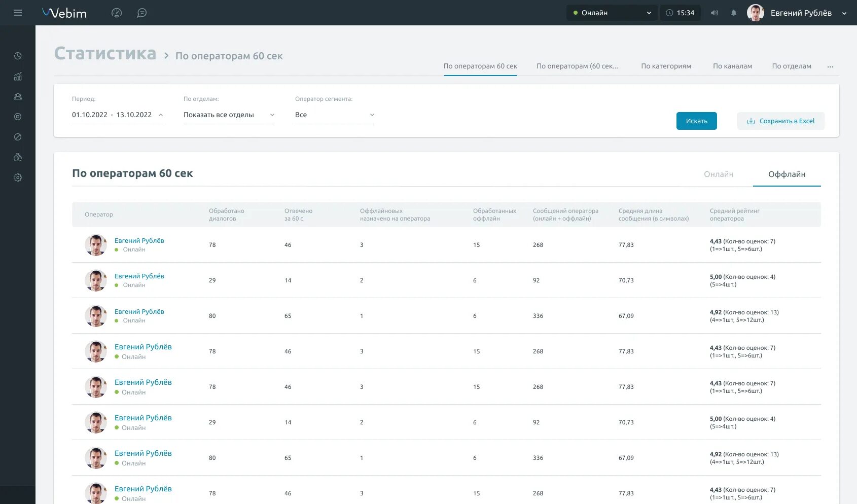Open the Показать все отделы dropdown
Image resolution: width=857 pixels, height=504 pixels.
point(229,115)
